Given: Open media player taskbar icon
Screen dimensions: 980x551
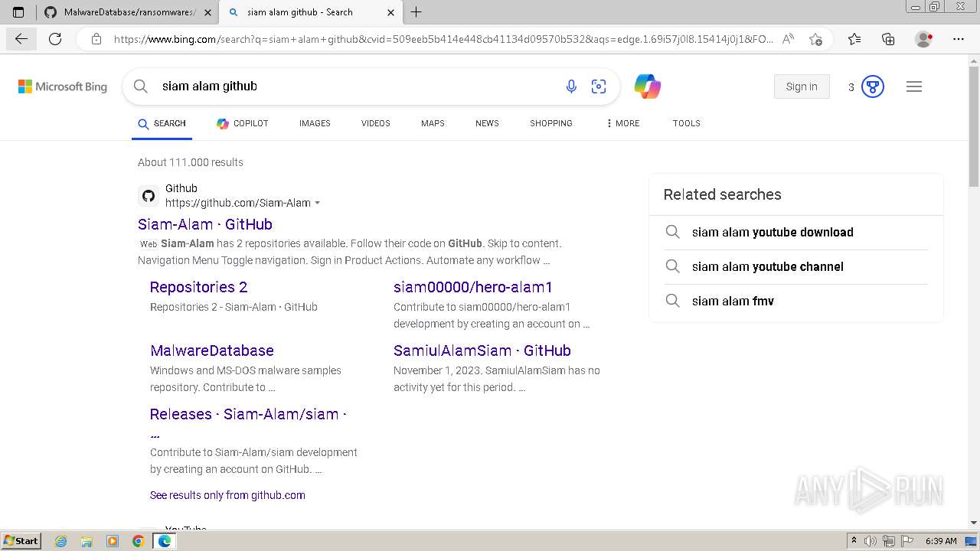Looking at the screenshot, I should click(x=113, y=541).
